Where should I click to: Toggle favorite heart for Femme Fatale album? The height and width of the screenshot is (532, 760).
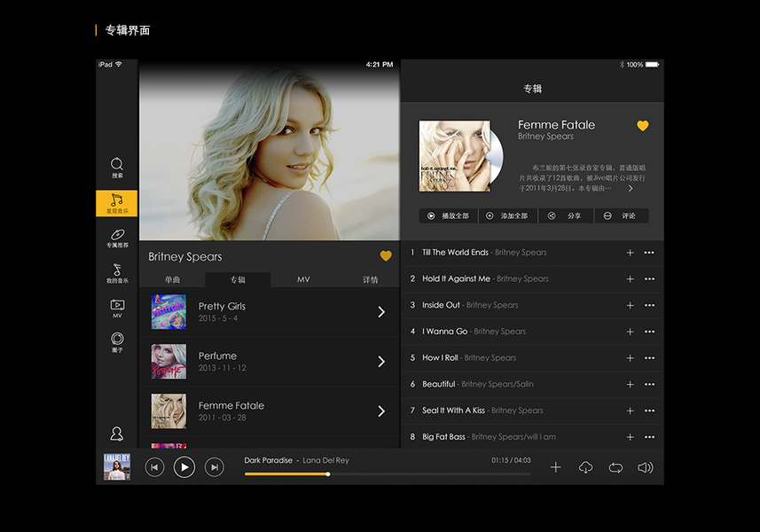click(x=643, y=126)
